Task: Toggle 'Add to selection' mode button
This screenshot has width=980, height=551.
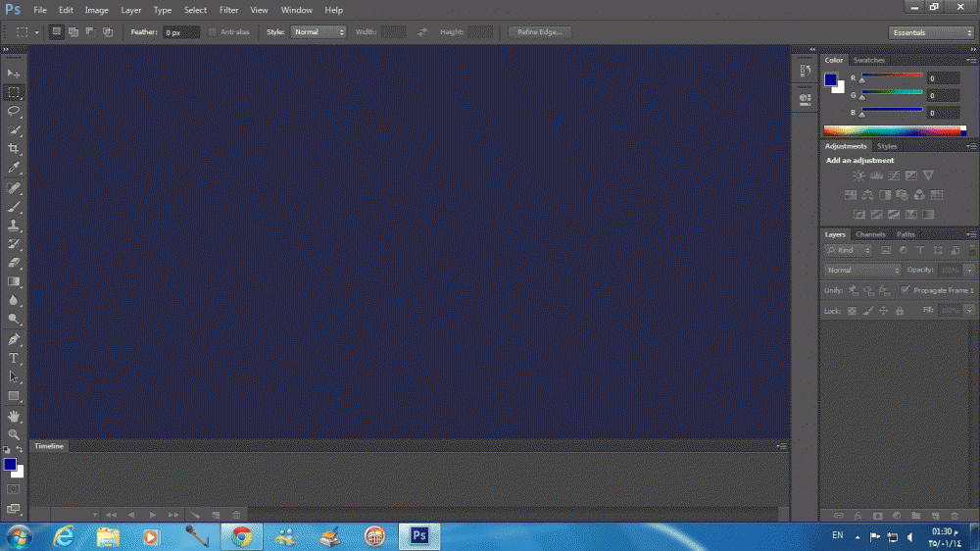Action: [x=73, y=32]
